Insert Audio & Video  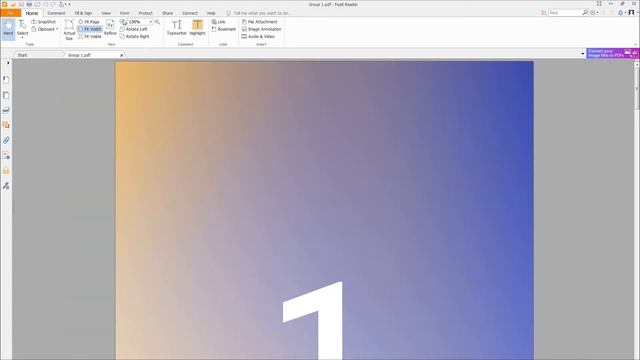click(258, 36)
